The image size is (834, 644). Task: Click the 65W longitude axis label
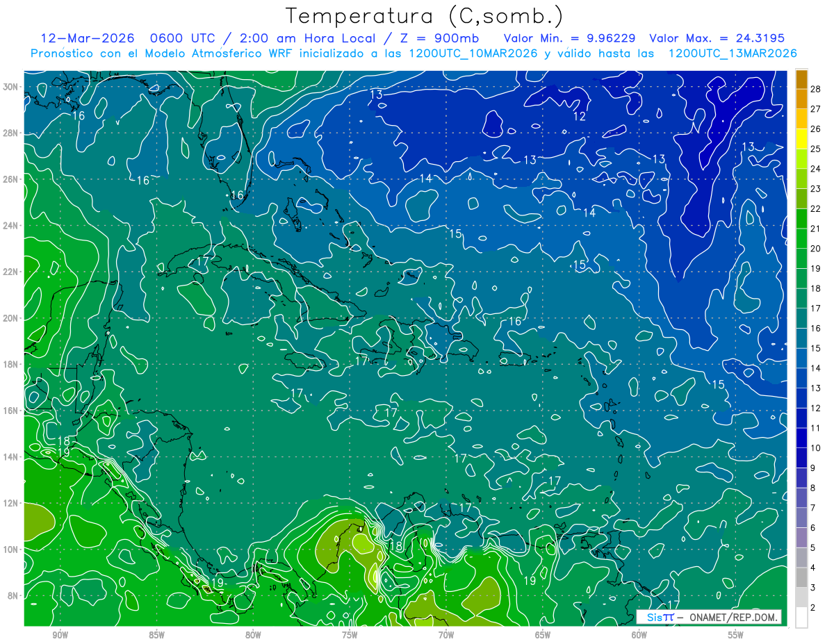click(x=543, y=635)
